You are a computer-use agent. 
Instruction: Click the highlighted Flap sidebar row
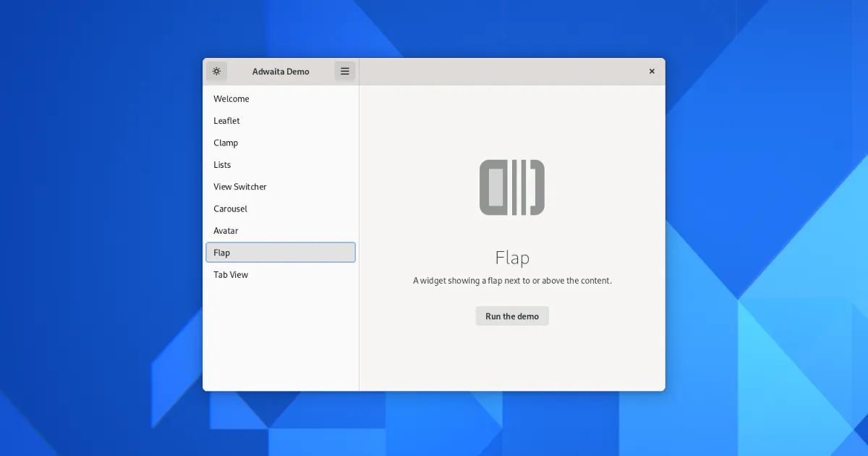[x=281, y=253]
